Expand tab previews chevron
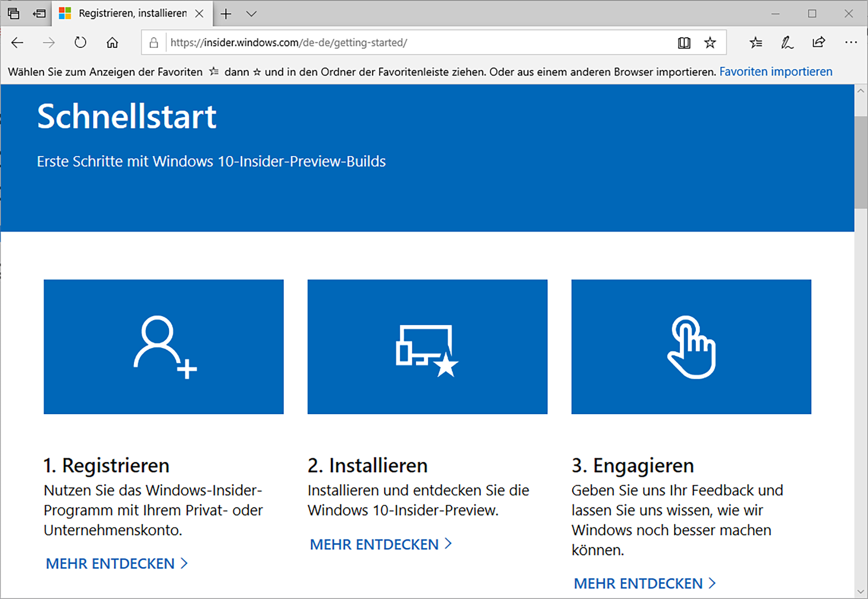 coord(251,14)
